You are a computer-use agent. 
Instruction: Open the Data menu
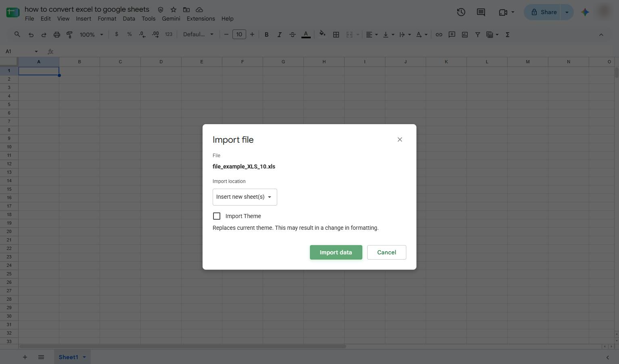129,19
